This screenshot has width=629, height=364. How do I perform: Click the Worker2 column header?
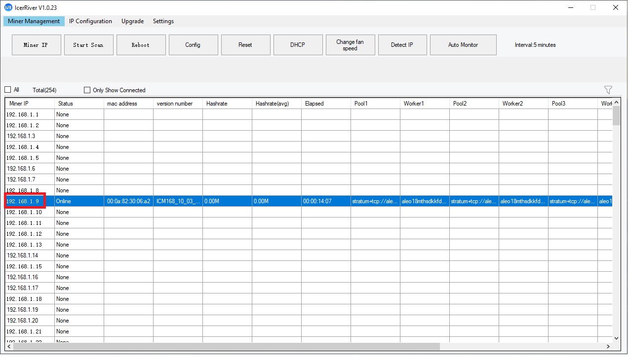(524, 104)
